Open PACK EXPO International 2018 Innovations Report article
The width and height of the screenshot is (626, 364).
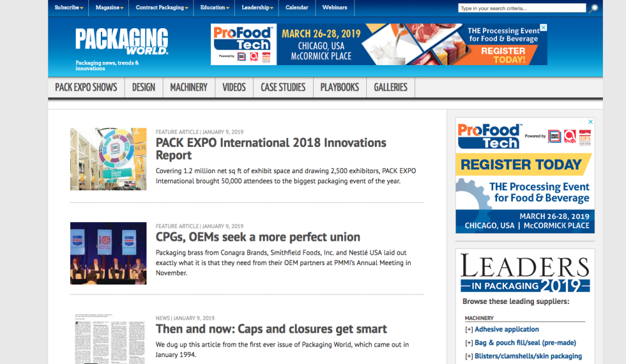click(x=270, y=149)
